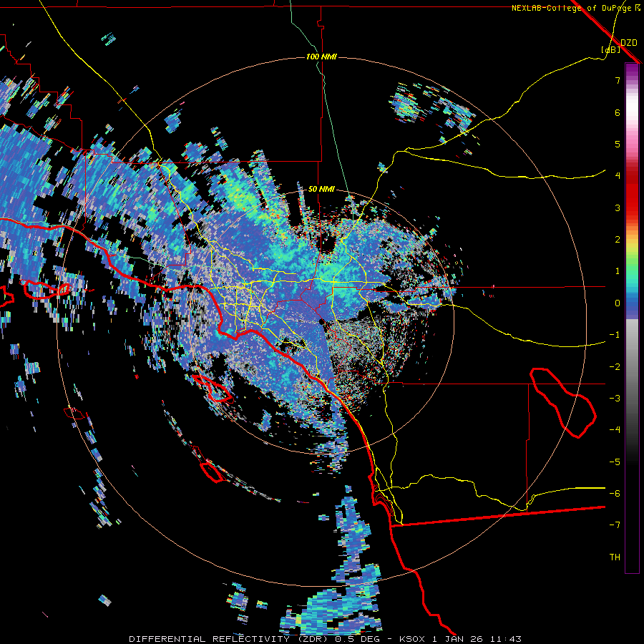
Task: Click the DZD product label
Action: [628, 42]
